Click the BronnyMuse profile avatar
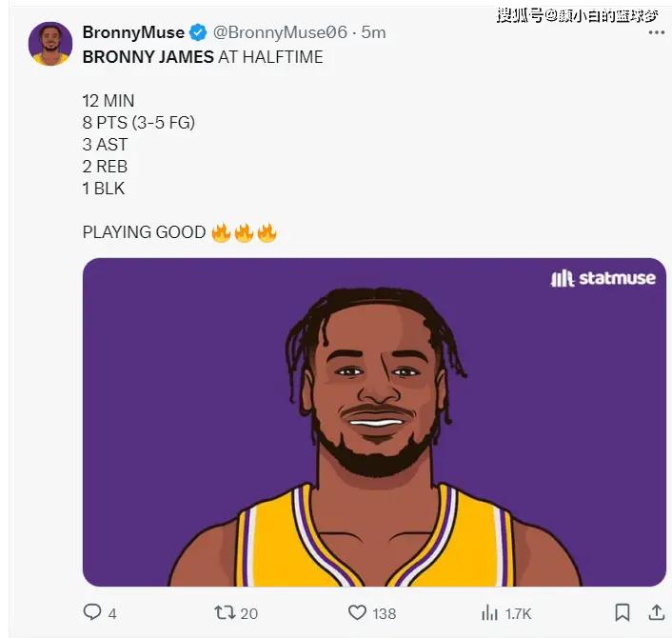The height and width of the screenshot is (638, 672). click(x=50, y=44)
